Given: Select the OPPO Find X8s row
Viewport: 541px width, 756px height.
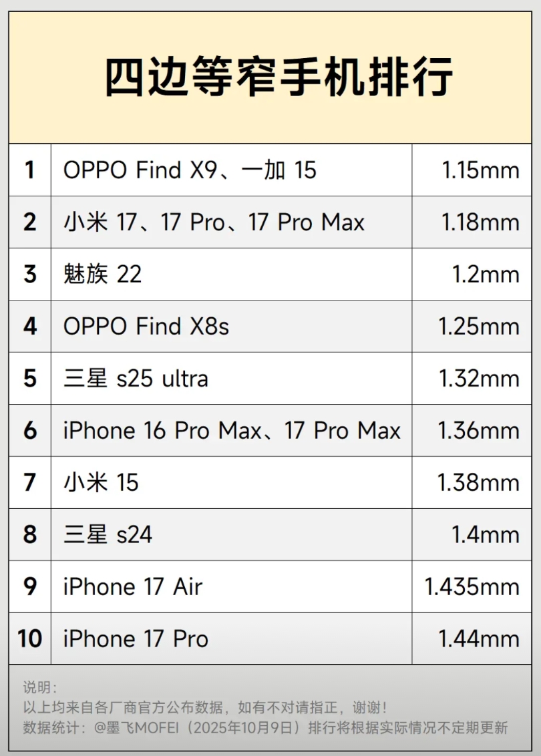Looking at the screenshot, I should coord(146,327).
